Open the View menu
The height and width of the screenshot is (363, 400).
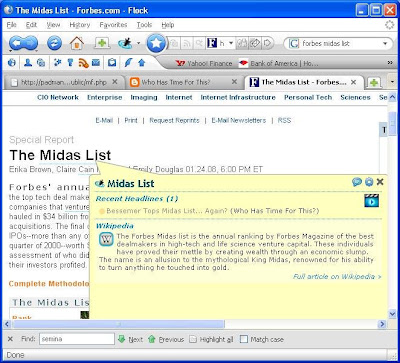[53, 25]
